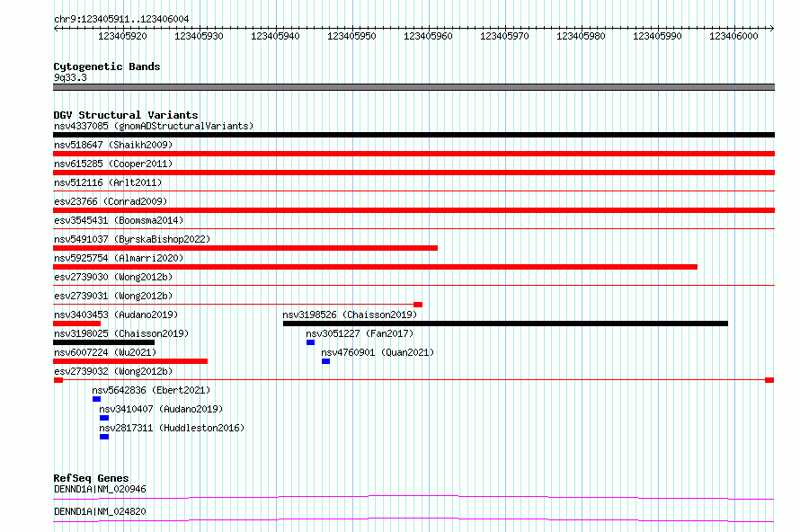Click the gray 9q33.3 cytogenetic band bar
Viewport: 800px width, 532px height.
pyautogui.click(x=413, y=87)
